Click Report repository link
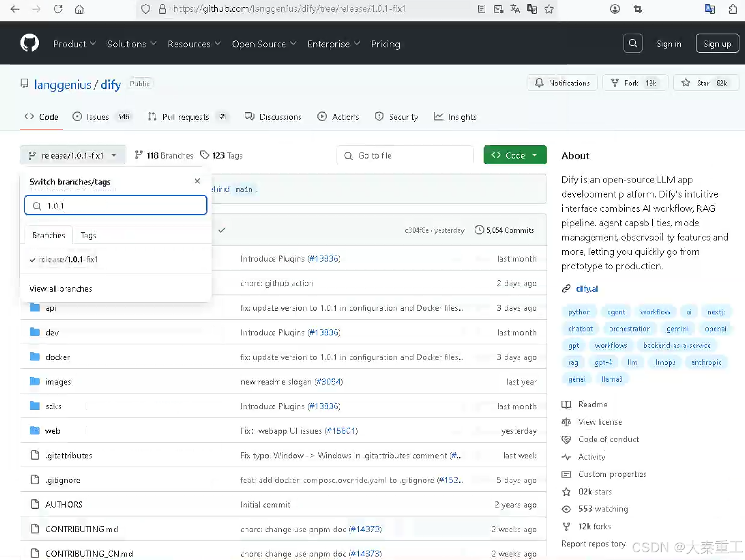Viewport: 745px width, 560px height. (x=593, y=544)
